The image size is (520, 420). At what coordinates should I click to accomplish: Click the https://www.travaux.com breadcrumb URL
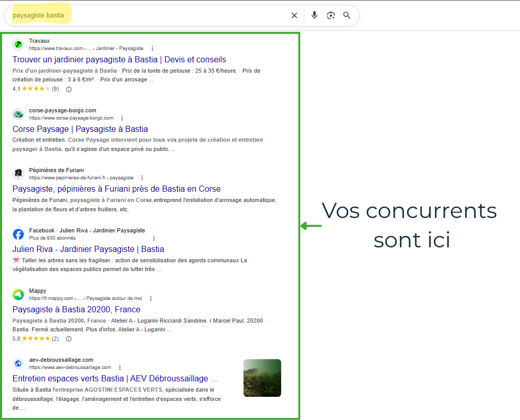point(86,48)
